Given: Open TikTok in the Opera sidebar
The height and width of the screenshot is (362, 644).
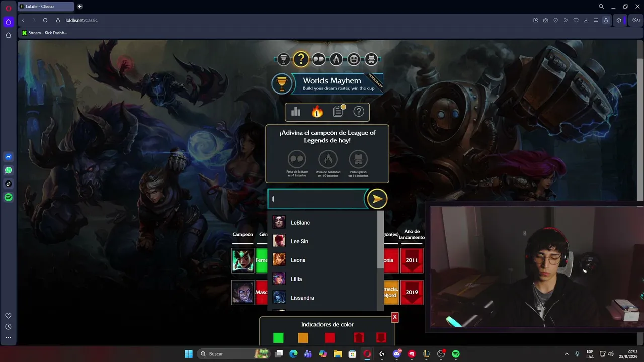Looking at the screenshot, I should (x=8, y=184).
